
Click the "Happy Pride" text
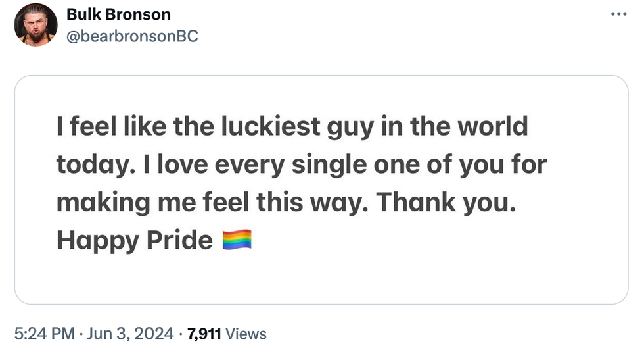tap(134, 241)
